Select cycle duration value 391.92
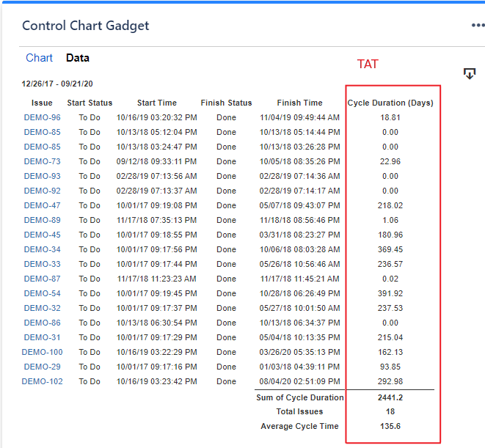The width and height of the screenshot is (485, 448). 390,293
